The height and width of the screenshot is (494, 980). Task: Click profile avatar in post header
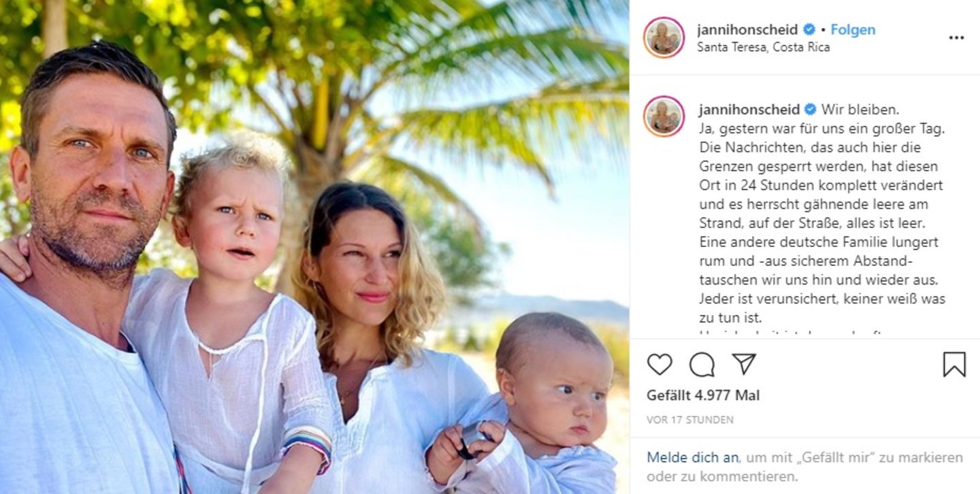(x=664, y=37)
